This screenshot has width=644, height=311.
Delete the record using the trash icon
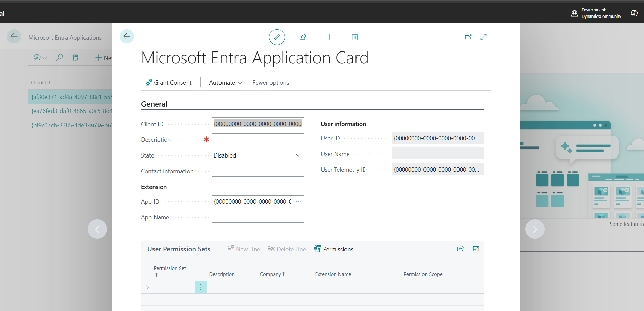[355, 37]
